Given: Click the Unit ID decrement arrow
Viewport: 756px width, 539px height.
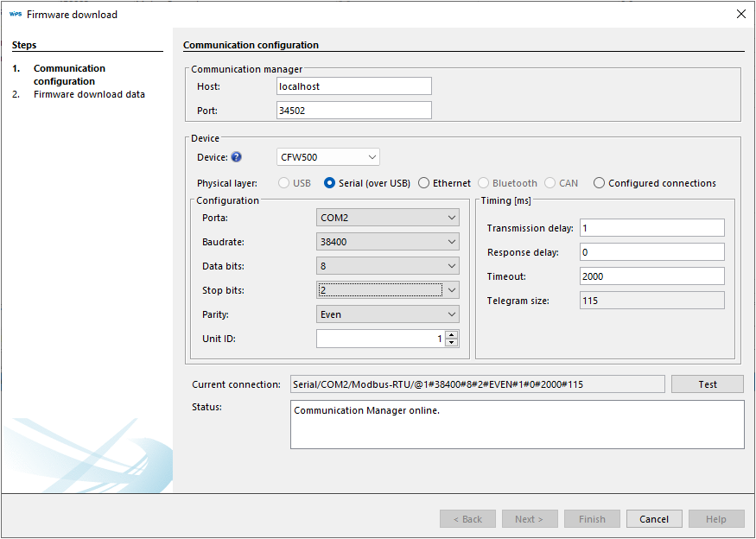Looking at the screenshot, I should [451, 342].
